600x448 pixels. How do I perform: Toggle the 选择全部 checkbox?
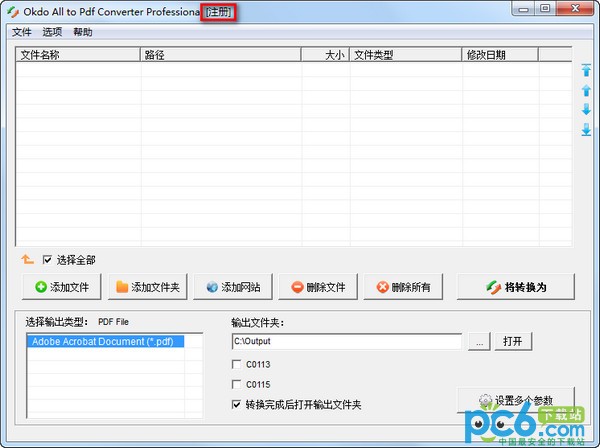(x=47, y=260)
